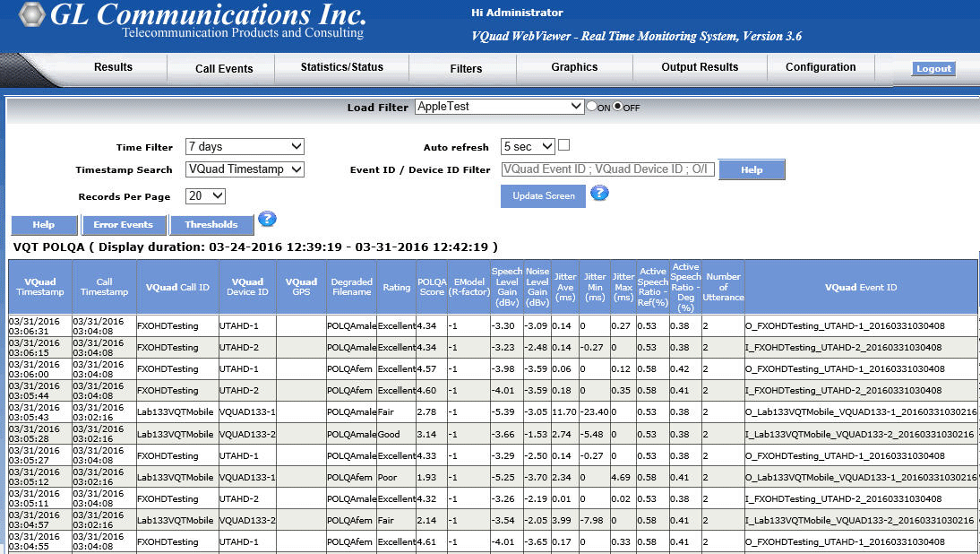Open Error Events
The height and width of the screenshot is (554, 980).
click(123, 224)
